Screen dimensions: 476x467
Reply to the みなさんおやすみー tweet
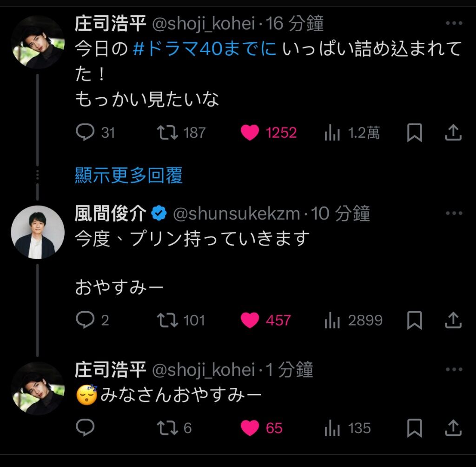click(85, 427)
